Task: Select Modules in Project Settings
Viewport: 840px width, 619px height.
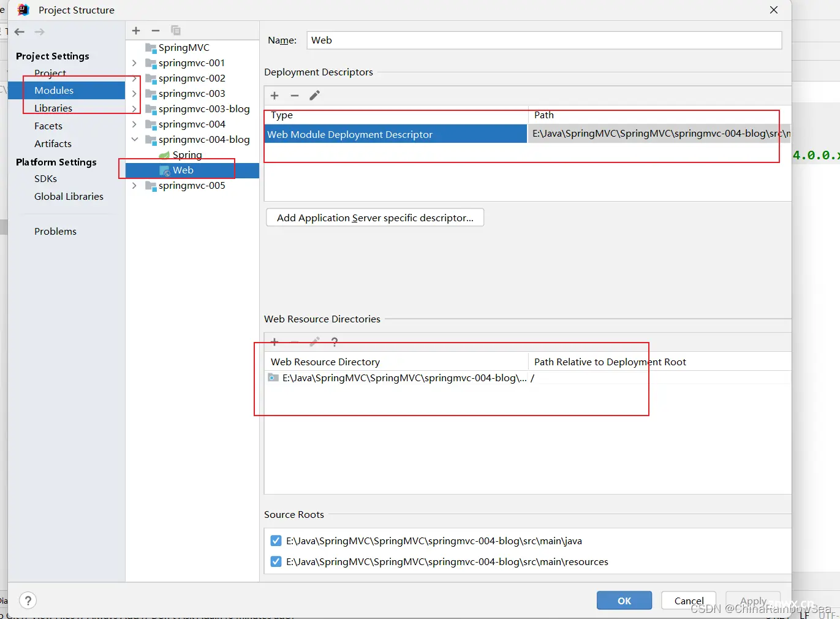Action: point(54,90)
